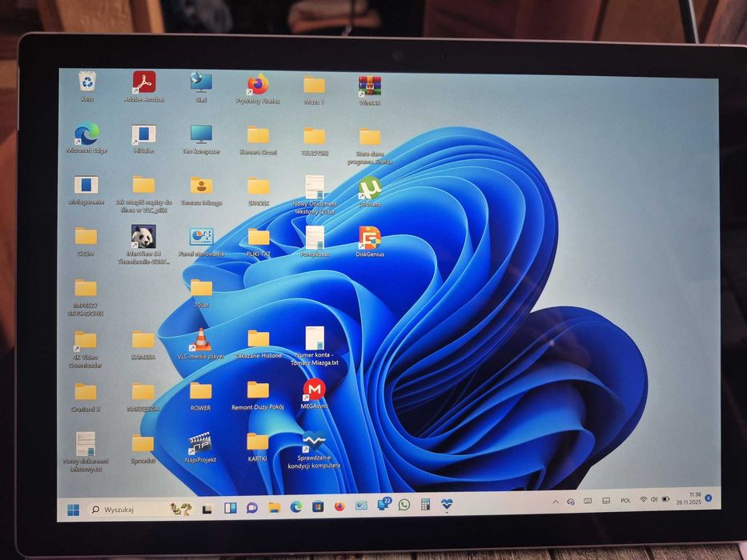
Task: Switch to PC Health Check in taskbar
Action: tap(447, 504)
